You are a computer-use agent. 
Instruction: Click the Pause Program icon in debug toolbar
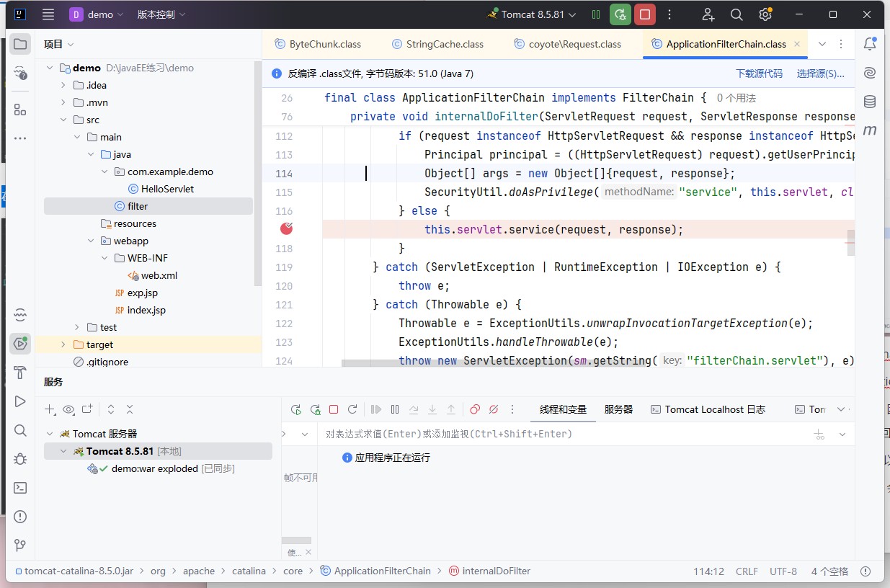(x=395, y=409)
